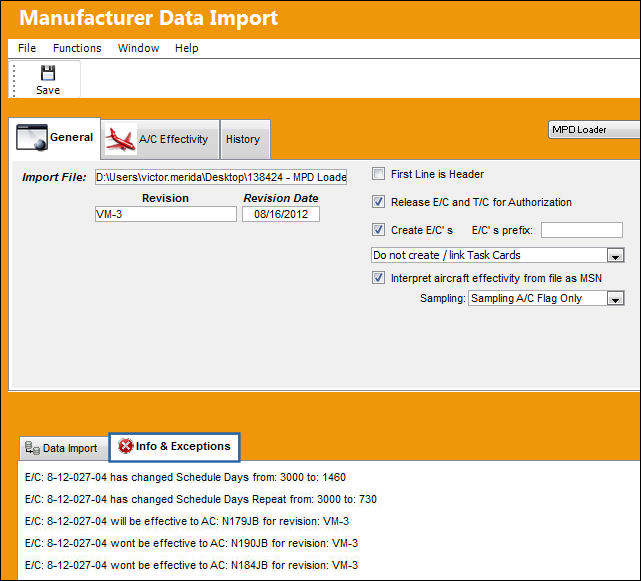Click the Import File label

click(x=54, y=177)
